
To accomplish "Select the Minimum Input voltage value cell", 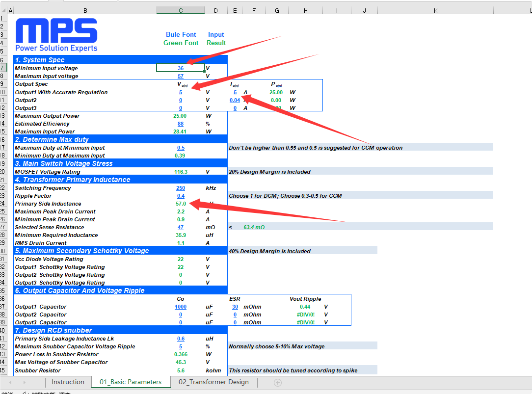I will coord(181,68).
